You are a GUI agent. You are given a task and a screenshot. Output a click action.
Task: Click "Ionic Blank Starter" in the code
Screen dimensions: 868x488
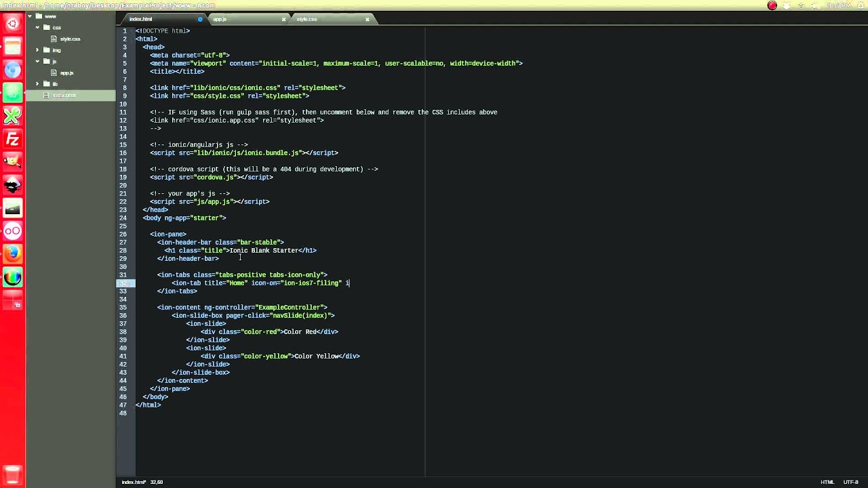coord(264,251)
